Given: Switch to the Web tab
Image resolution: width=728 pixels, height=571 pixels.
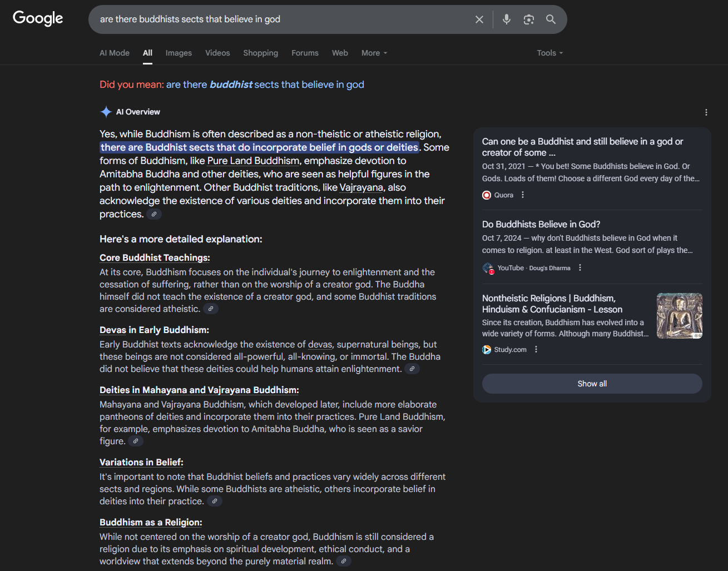Looking at the screenshot, I should pyautogui.click(x=340, y=53).
